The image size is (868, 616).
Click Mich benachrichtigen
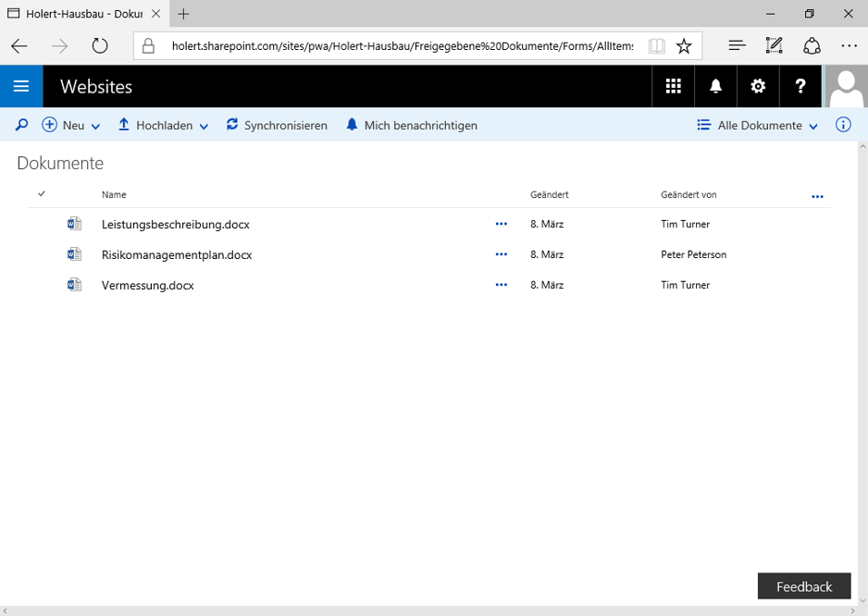pos(412,125)
